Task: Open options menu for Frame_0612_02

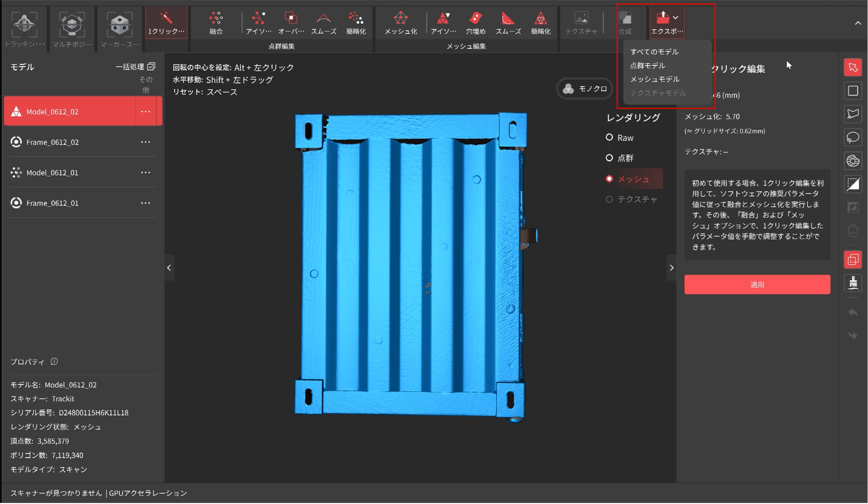Action: [x=146, y=142]
